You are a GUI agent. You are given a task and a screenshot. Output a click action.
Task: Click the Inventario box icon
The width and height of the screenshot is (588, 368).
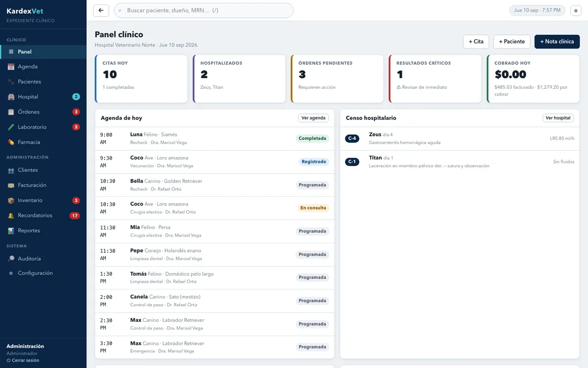(x=11, y=201)
